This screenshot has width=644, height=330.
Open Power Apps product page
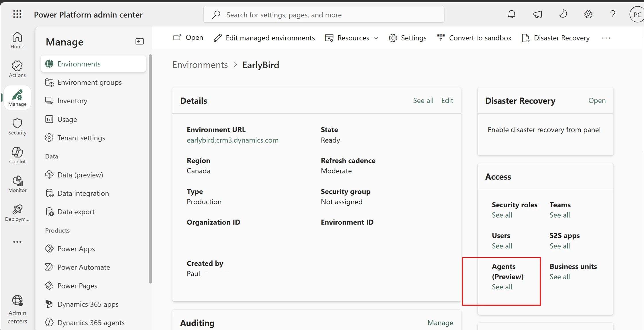coord(93,249)
